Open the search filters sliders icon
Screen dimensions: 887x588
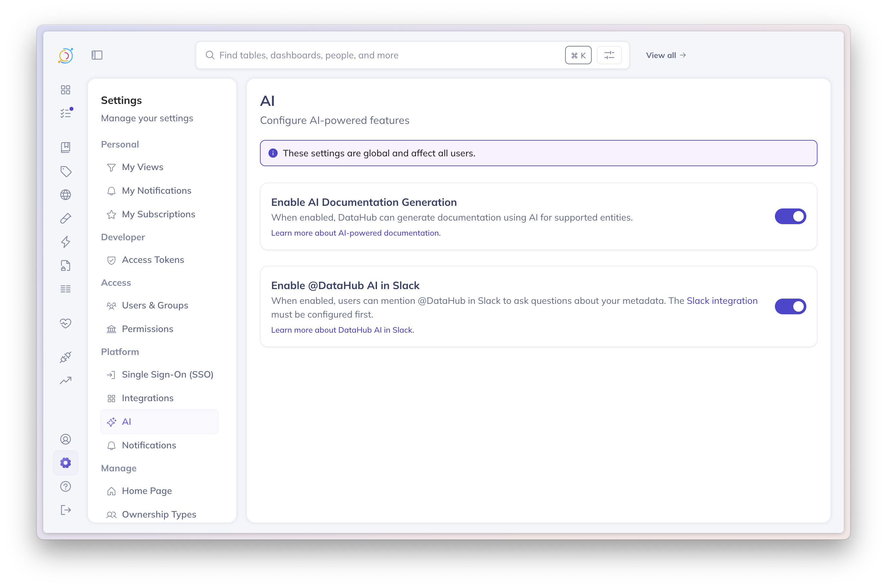click(609, 55)
